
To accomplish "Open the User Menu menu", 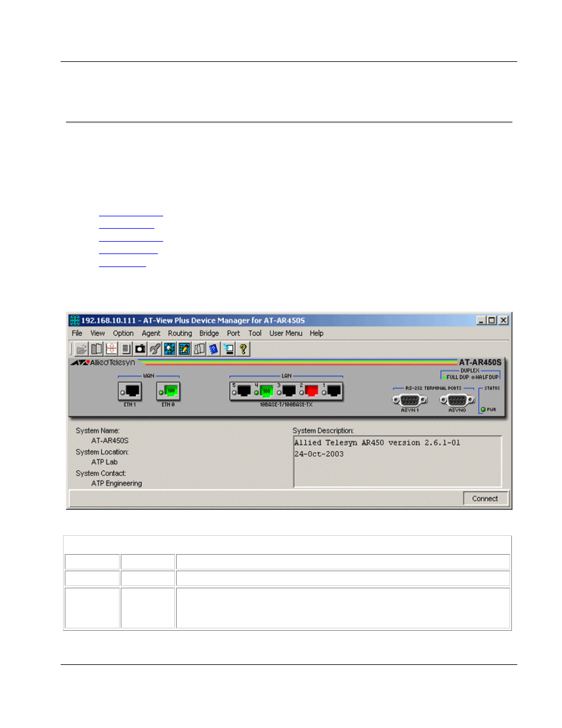I will pyautogui.click(x=286, y=333).
